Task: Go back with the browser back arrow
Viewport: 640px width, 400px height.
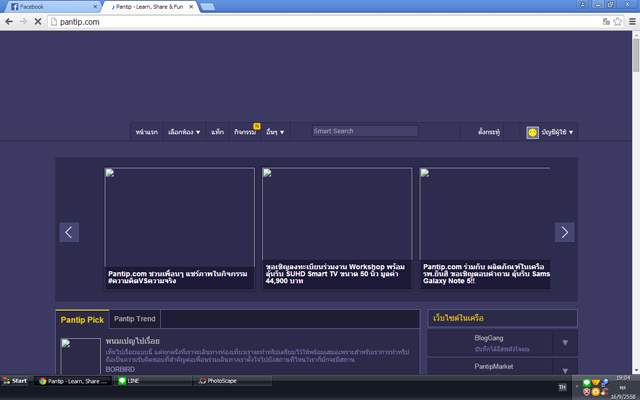Action: 9,22
